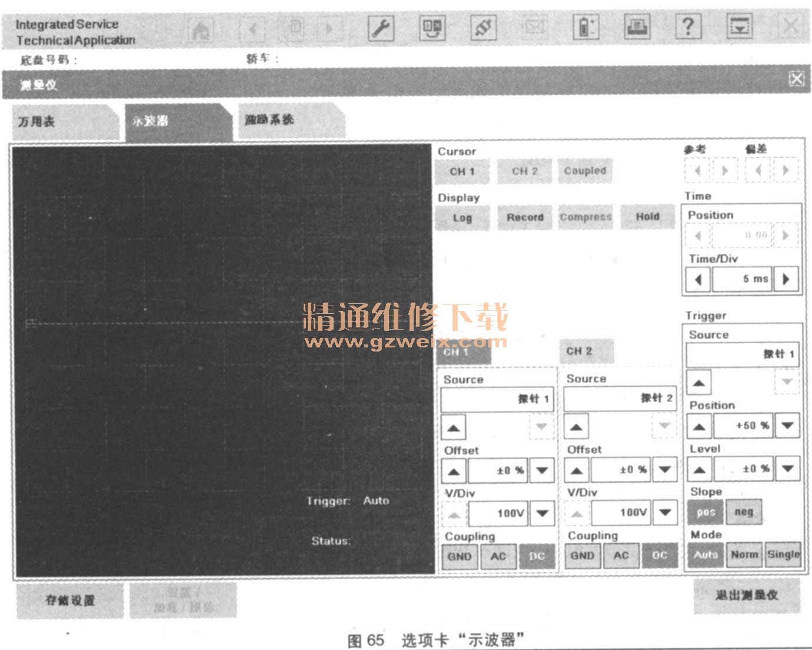Increase CH 2 Offset with up arrow

pyautogui.click(x=577, y=470)
